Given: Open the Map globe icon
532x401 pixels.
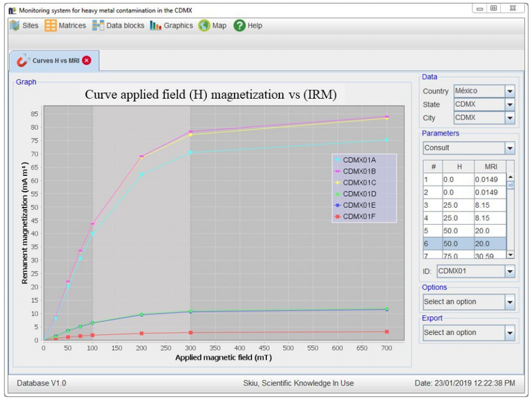Looking at the screenshot, I should click(x=205, y=26).
